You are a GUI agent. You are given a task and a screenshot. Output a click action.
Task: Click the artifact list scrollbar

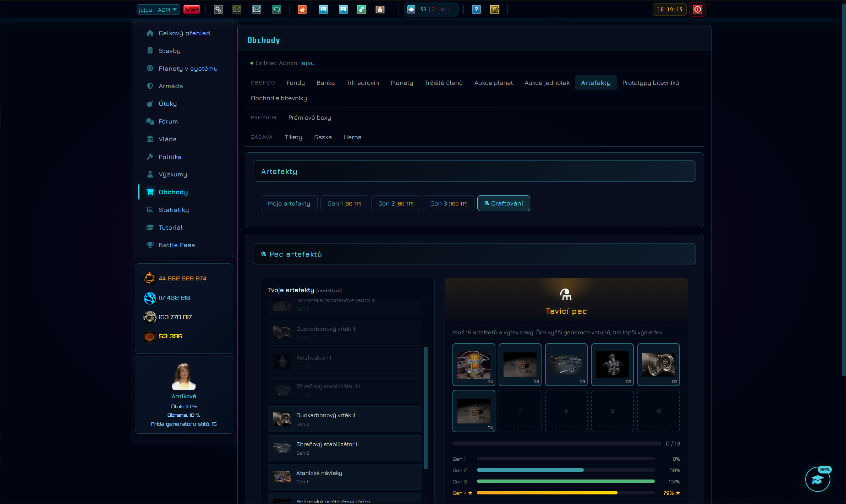[426, 408]
